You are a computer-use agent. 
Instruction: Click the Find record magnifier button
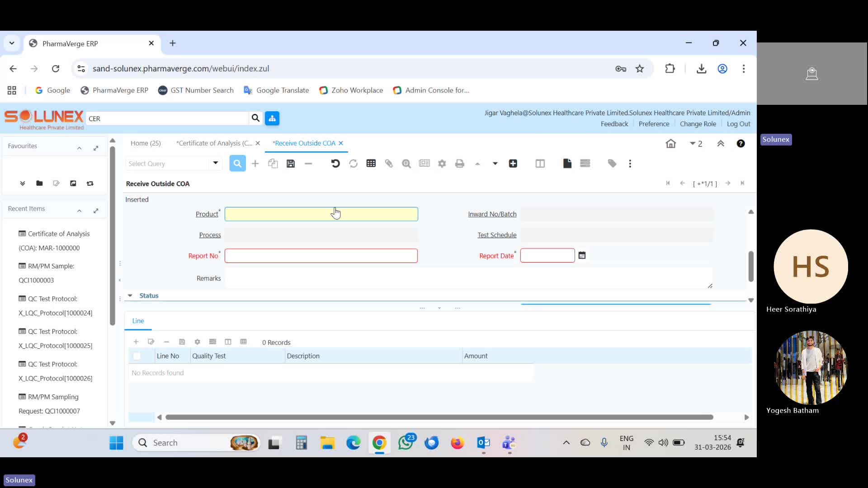pos(237,164)
